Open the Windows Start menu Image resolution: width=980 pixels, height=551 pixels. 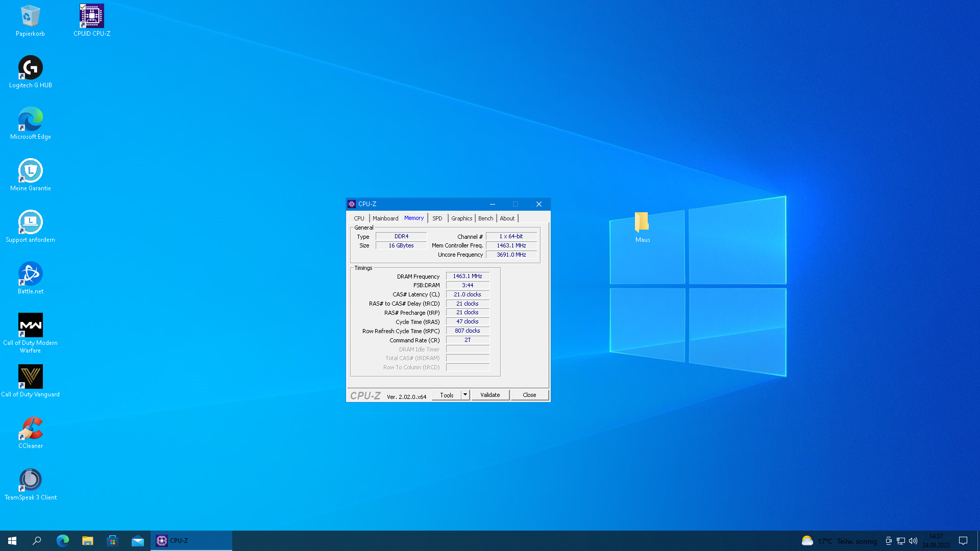(12, 541)
